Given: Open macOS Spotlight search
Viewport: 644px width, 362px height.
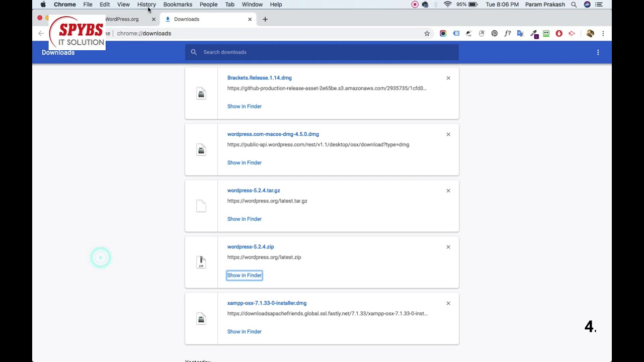Looking at the screenshot, I should pyautogui.click(x=574, y=5).
